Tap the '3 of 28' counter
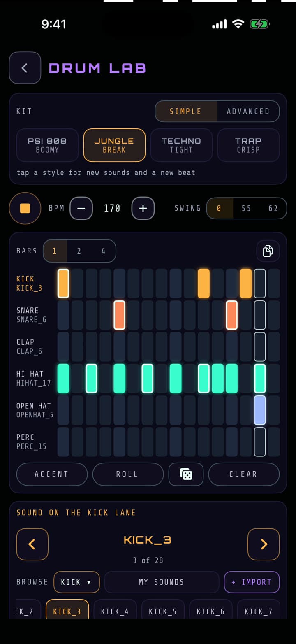Image resolution: width=296 pixels, height=644 pixels. tap(148, 560)
